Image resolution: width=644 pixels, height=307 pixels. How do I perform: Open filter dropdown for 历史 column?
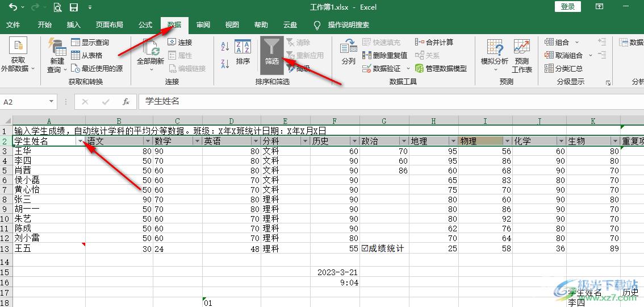coord(354,142)
